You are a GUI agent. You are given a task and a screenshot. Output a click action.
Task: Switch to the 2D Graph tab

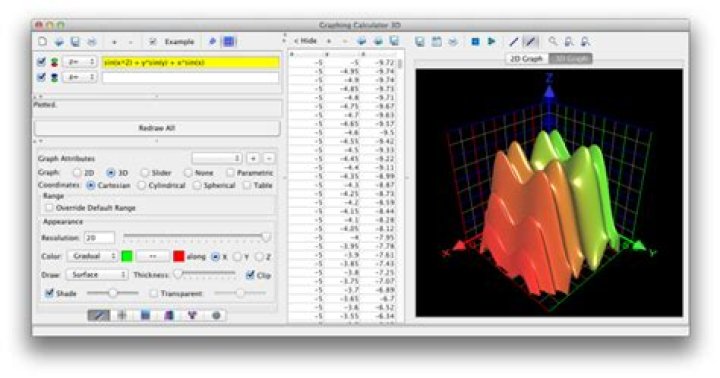pyautogui.click(x=527, y=59)
